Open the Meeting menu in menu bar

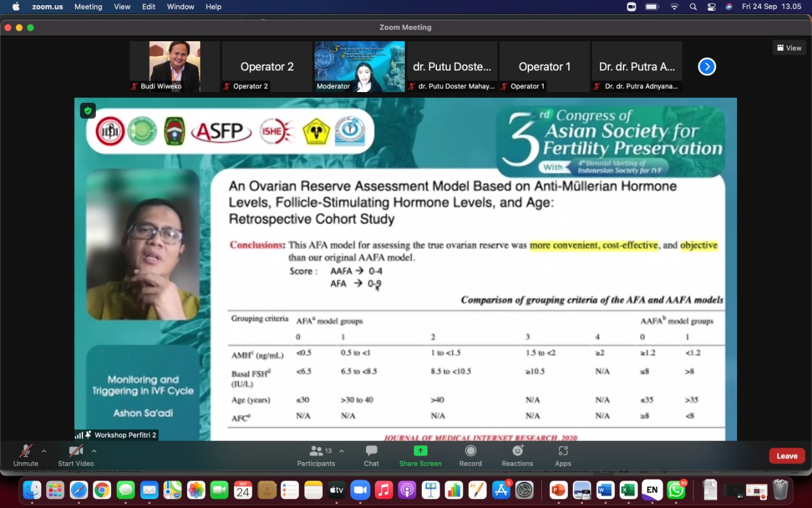click(88, 7)
